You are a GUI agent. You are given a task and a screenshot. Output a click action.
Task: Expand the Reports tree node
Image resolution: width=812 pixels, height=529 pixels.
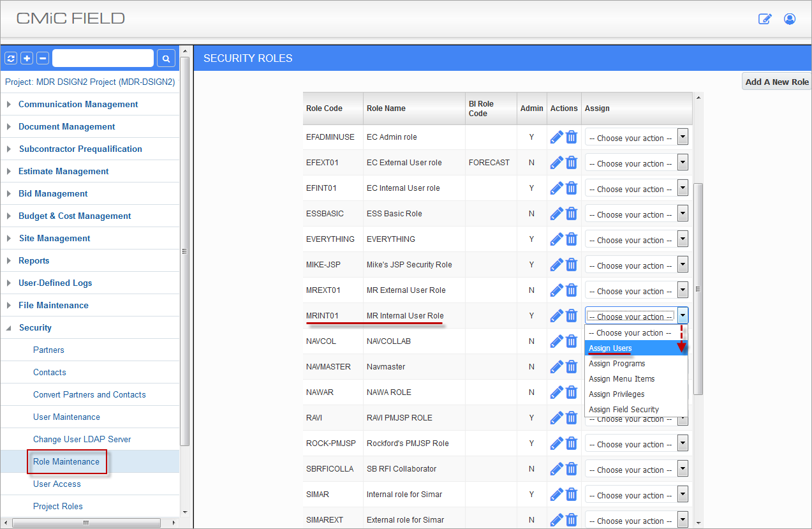pos(9,260)
